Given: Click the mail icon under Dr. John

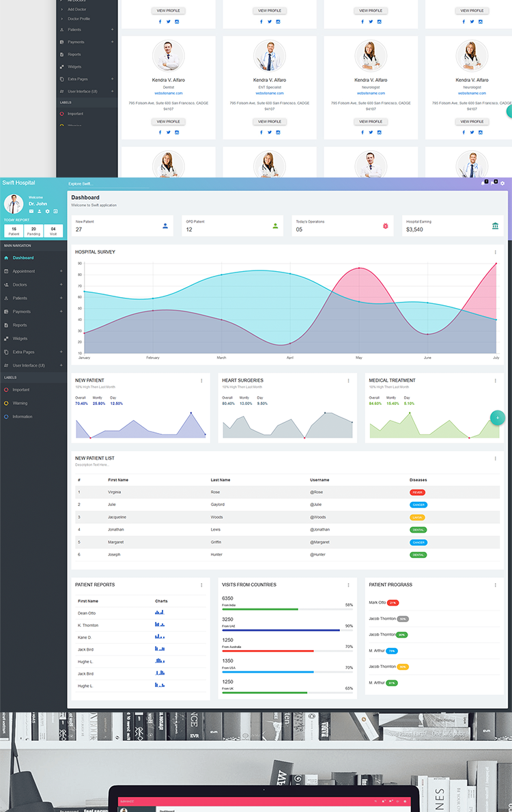Looking at the screenshot, I should point(31,212).
